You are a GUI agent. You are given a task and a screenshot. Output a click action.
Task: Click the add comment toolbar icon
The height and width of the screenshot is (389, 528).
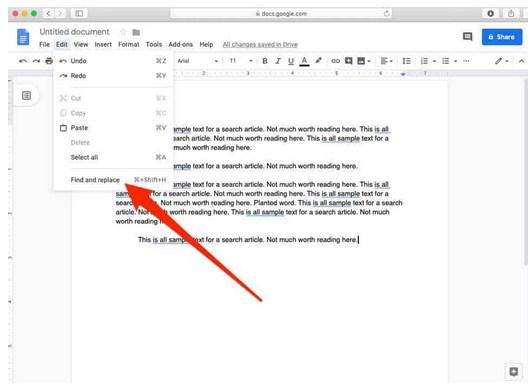coord(349,61)
